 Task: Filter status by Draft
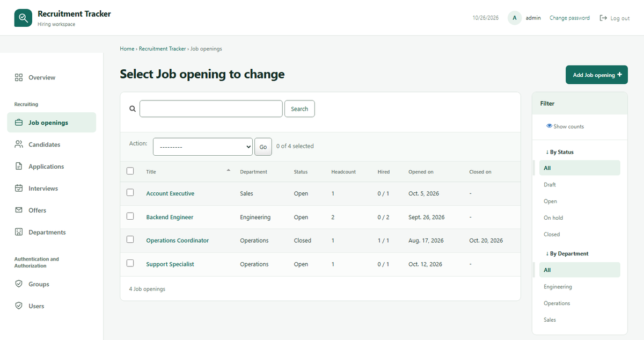580,185
